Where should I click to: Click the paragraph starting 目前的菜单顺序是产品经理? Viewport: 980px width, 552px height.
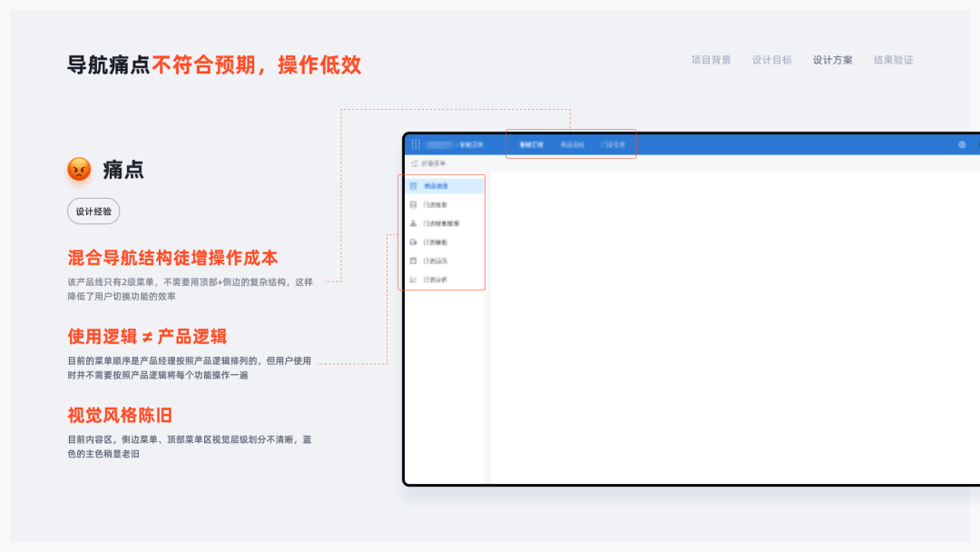(190, 368)
